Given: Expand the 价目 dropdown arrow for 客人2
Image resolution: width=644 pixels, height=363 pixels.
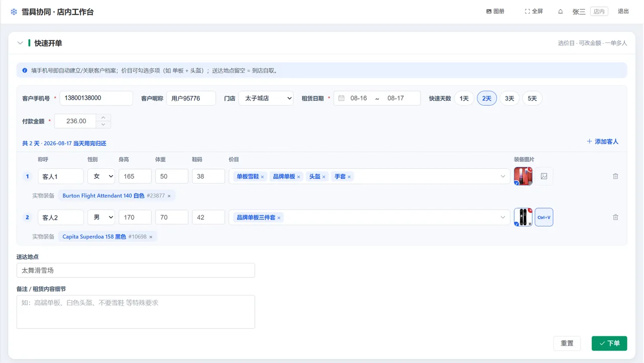Looking at the screenshot, I should pos(503,217).
